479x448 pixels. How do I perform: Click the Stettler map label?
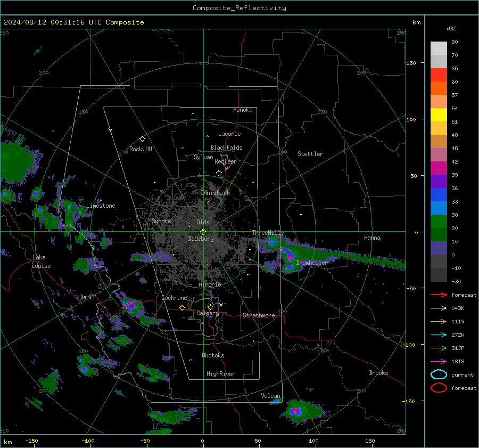(x=310, y=154)
